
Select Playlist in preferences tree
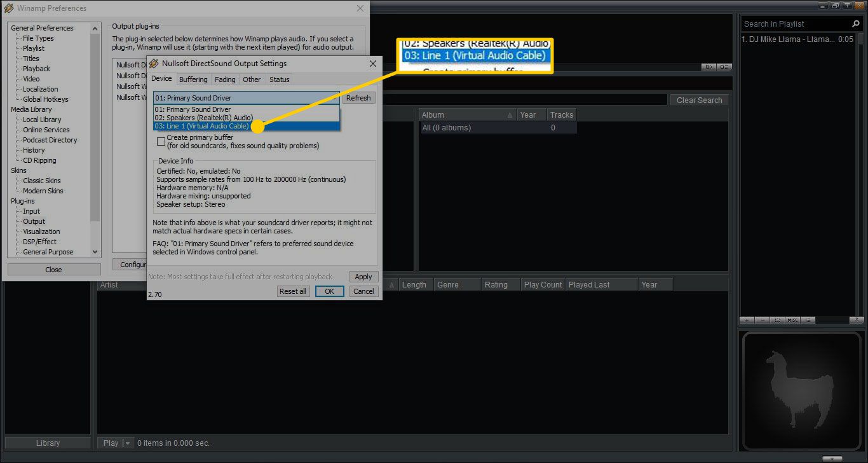(34, 48)
